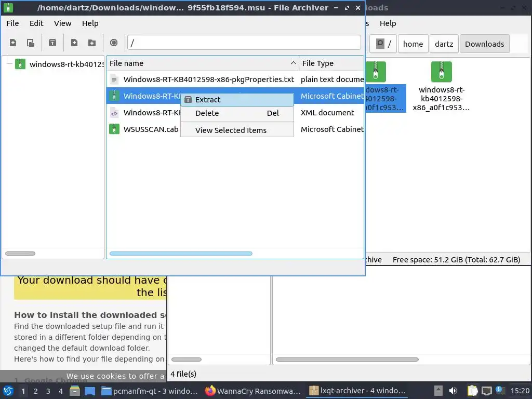The width and height of the screenshot is (532, 399).
Task: Click the 'Downloads' breadcrumb in the file manager
Action: [x=485, y=44]
